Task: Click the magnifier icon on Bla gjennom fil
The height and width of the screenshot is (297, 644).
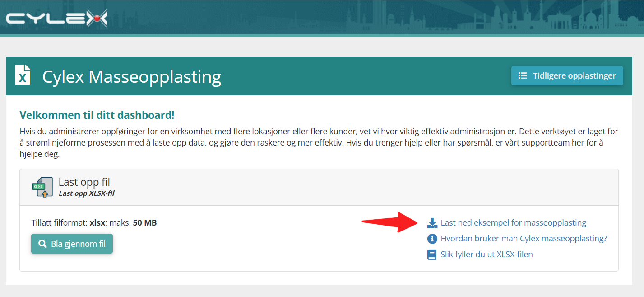Action: tap(42, 244)
